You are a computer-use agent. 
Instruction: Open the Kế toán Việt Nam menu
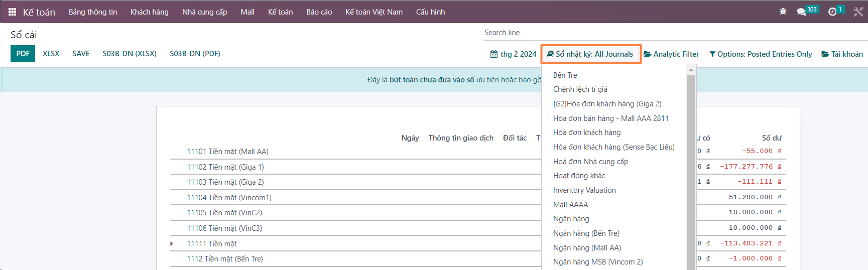(374, 12)
